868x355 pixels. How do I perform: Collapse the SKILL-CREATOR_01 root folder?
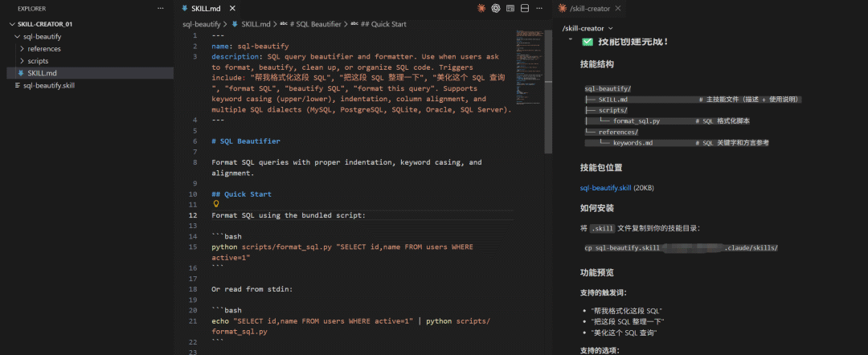pos(13,24)
